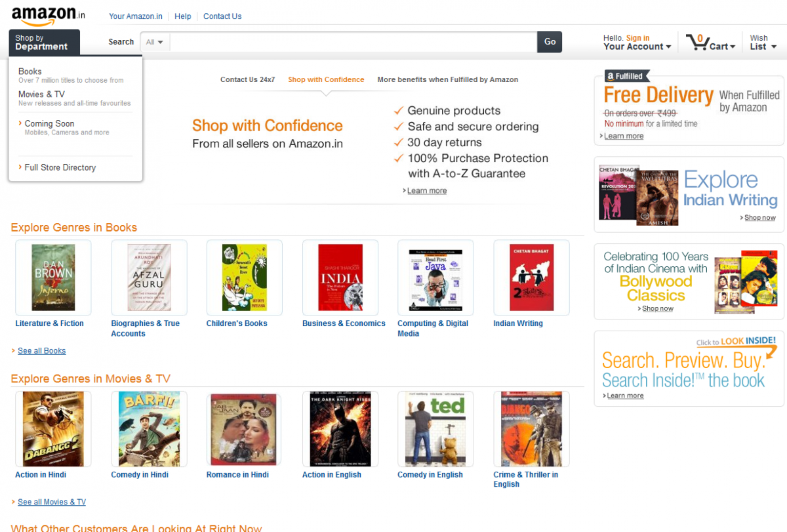Open the Dan Brown Inferno book cover
787x532 pixels.
click(x=53, y=277)
